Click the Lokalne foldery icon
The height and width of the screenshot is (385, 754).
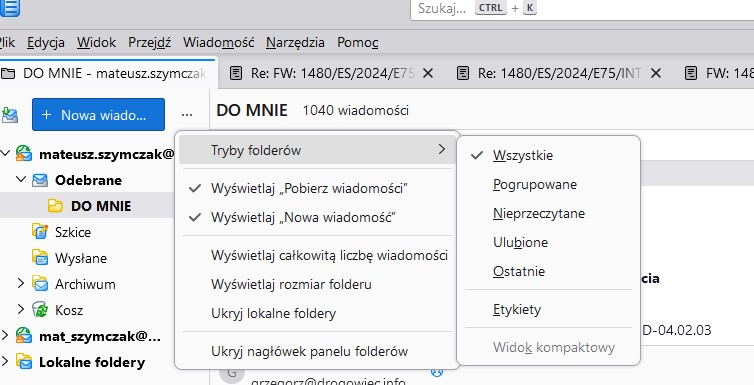tap(24, 361)
